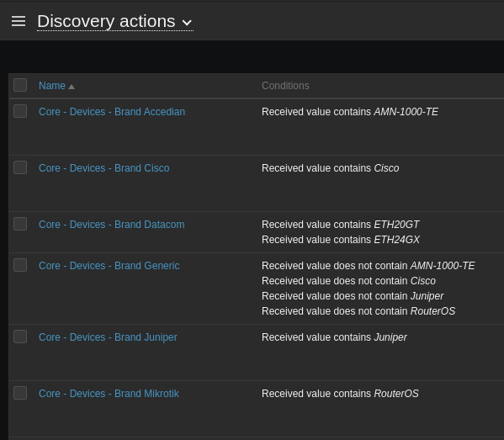Mark the Brand Juniper row checkbox

[x=20, y=337]
